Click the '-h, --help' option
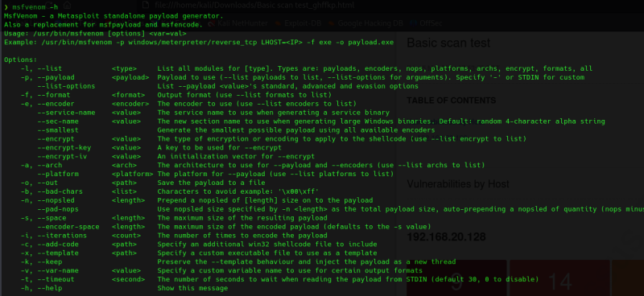644x296 pixels. (41, 288)
